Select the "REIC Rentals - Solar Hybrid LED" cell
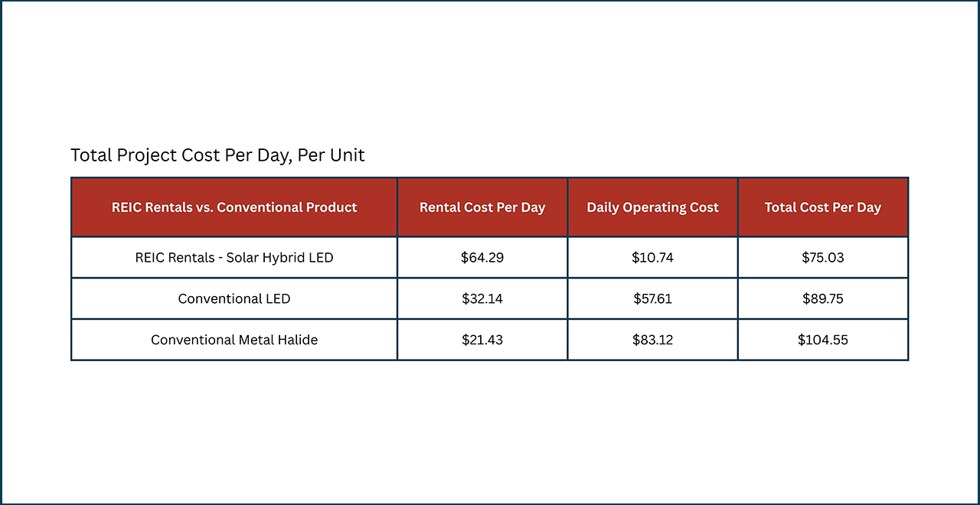The width and height of the screenshot is (980, 505). click(234, 258)
